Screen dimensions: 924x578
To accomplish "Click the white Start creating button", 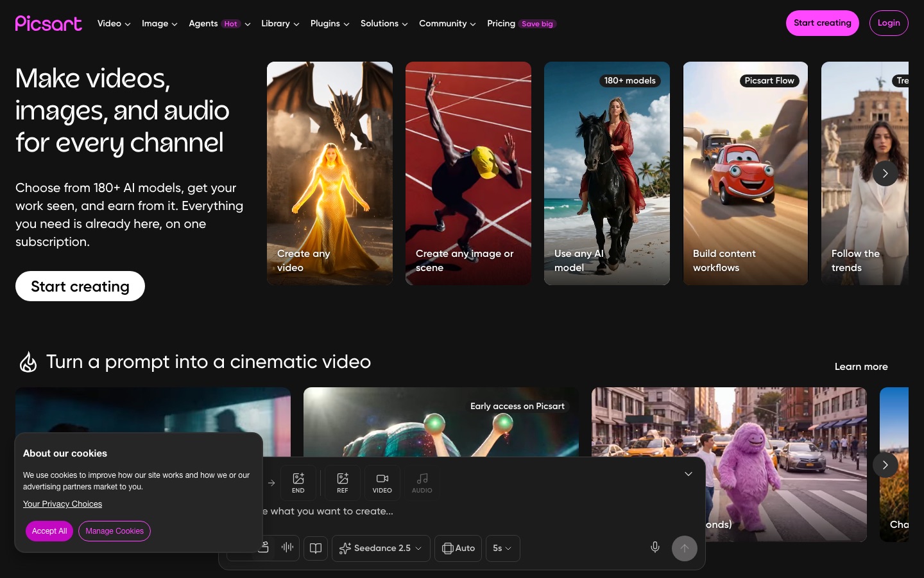I will 80,286.
